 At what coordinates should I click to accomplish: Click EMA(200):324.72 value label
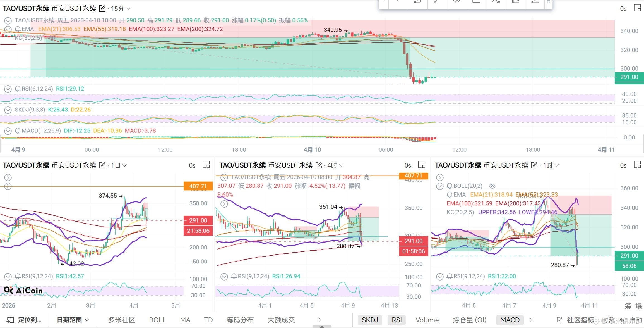click(200, 29)
